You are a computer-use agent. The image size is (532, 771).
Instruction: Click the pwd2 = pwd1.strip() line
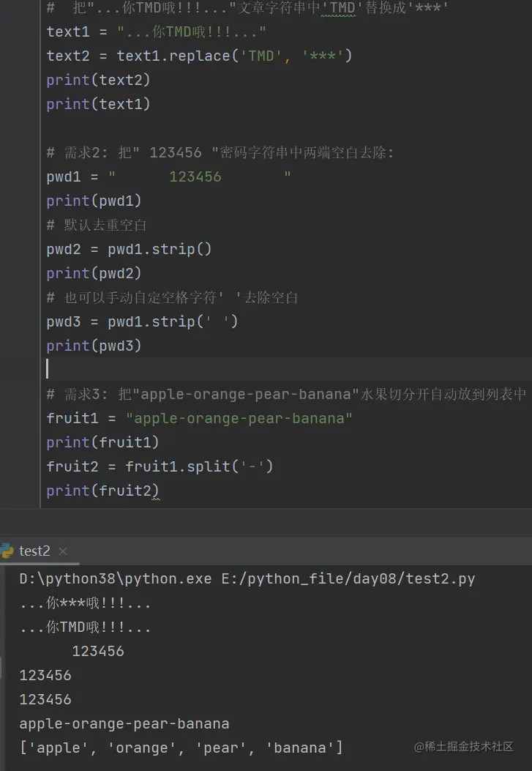[x=129, y=249]
